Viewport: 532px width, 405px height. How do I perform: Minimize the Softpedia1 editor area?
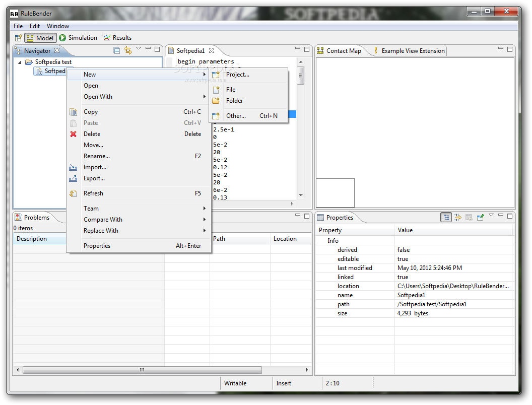point(298,48)
